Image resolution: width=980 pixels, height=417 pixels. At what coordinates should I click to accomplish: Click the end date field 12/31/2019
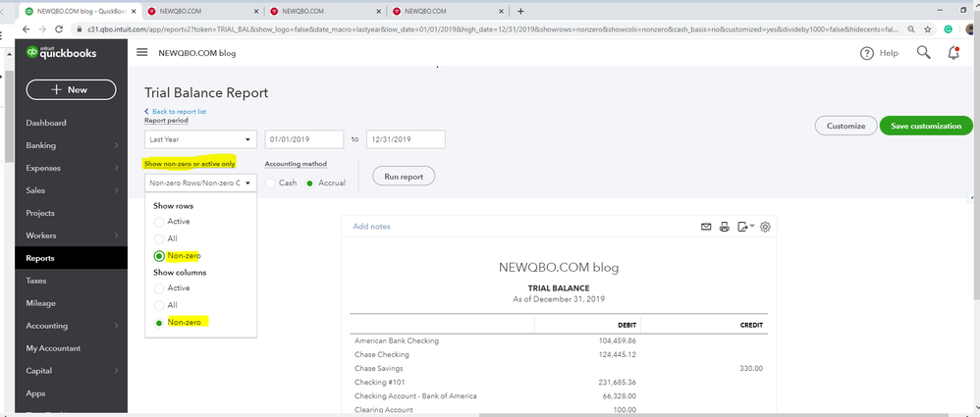[406, 139]
